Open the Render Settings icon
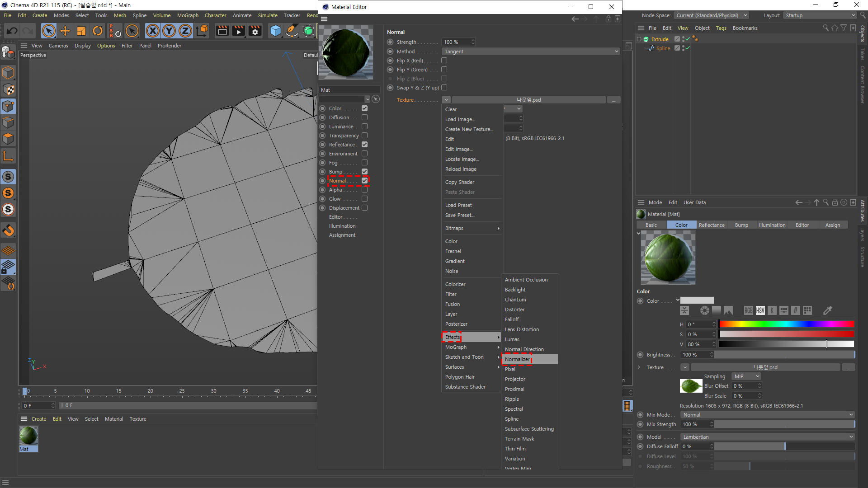The image size is (868, 488). [255, 31]
